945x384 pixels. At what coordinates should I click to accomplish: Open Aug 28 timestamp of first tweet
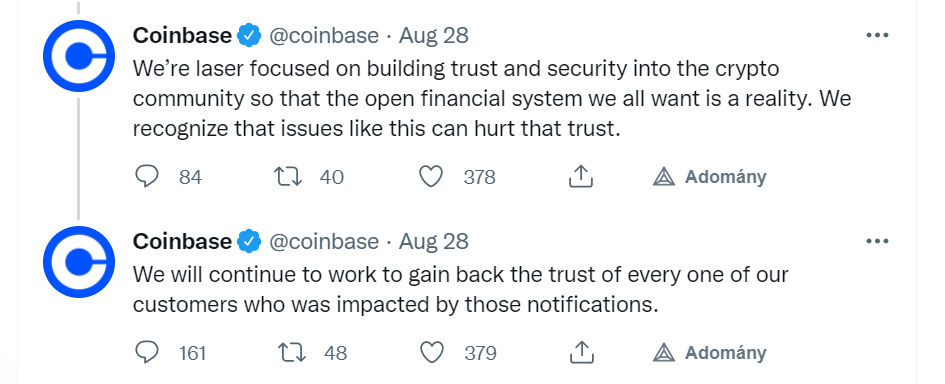[433, 36]
